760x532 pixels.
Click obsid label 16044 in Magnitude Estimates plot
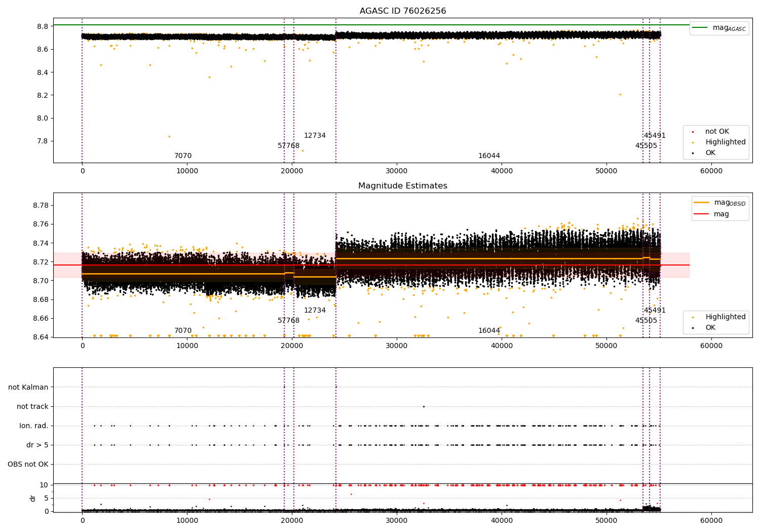pyautogui.click(x=489, y=331)
